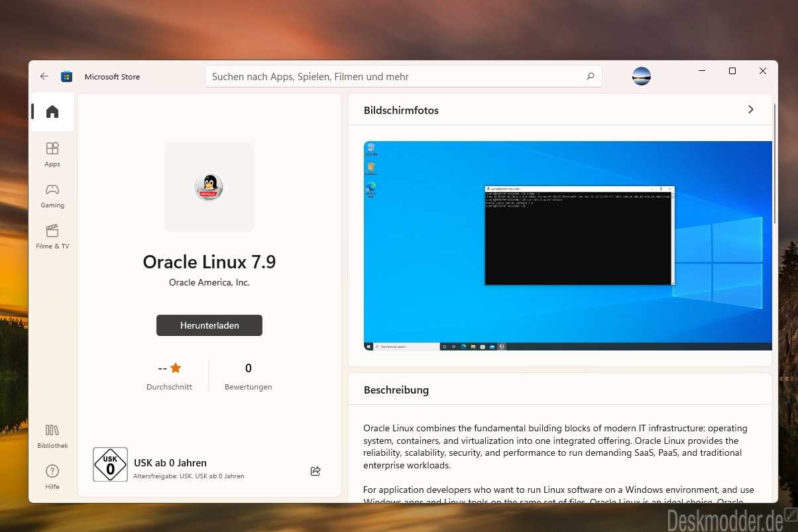The height and width of the screenshot is (532, 798).
Task: Click the magnifier search icon
Action: (x=590, y=76)
